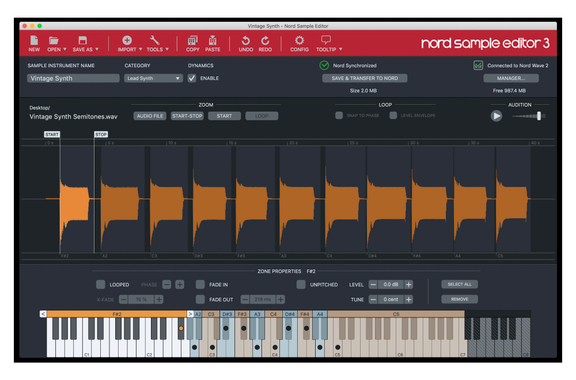Zoom to Start-Stop region
This screenshot has width=576, height=380.
click(187, 116)
